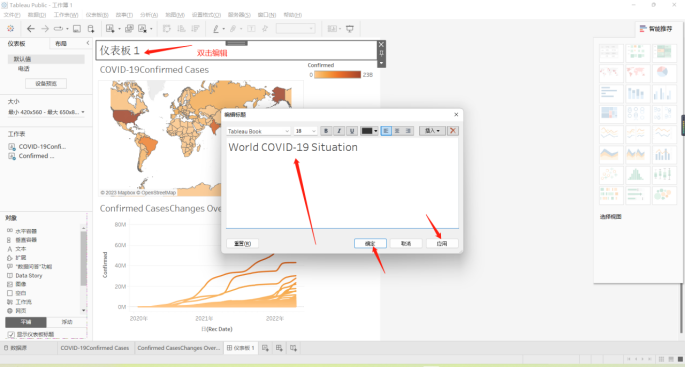
Task: Select left text alignment in dialog
Action: click(386, 131)
